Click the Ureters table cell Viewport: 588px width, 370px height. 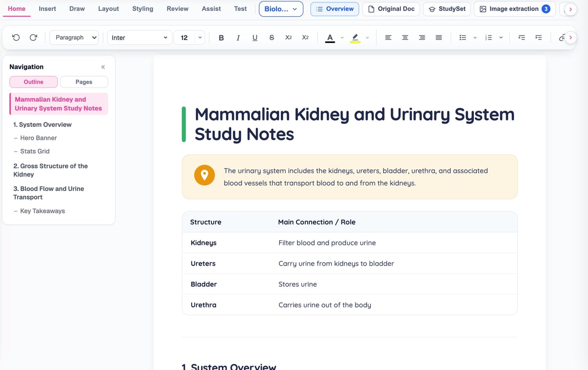tap(203, 263)
